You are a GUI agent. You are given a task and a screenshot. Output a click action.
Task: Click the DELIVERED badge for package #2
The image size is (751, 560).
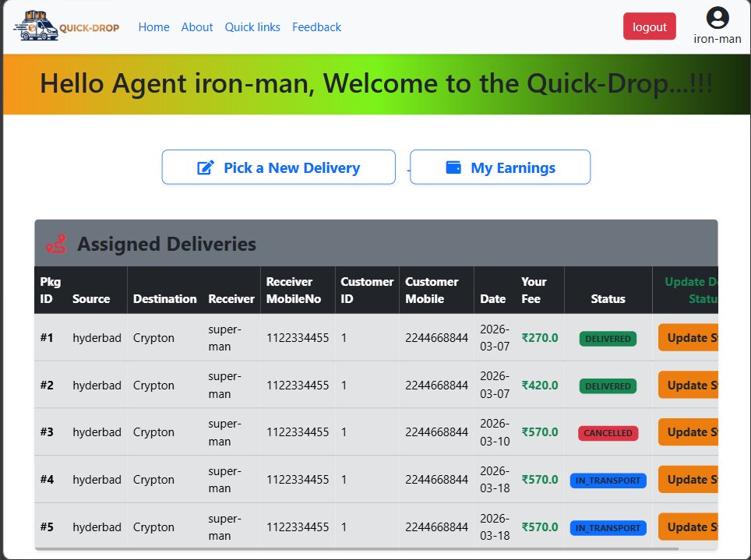coord(608,386)
